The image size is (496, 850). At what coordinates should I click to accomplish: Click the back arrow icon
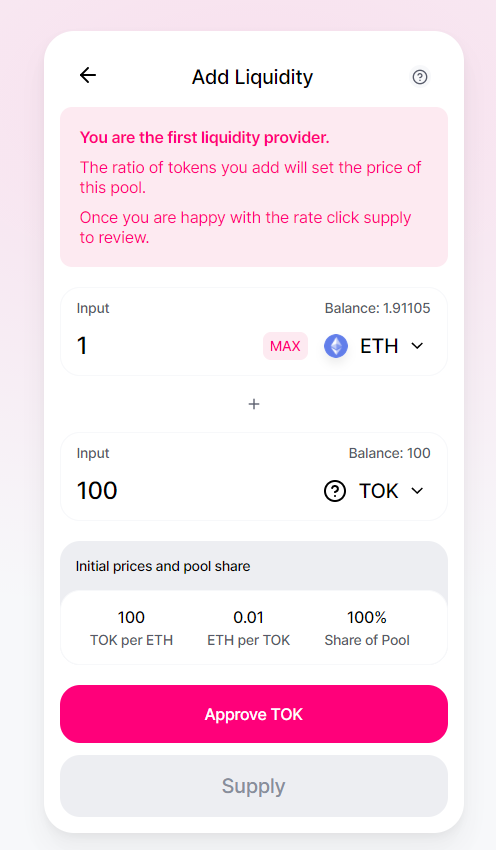88,75
